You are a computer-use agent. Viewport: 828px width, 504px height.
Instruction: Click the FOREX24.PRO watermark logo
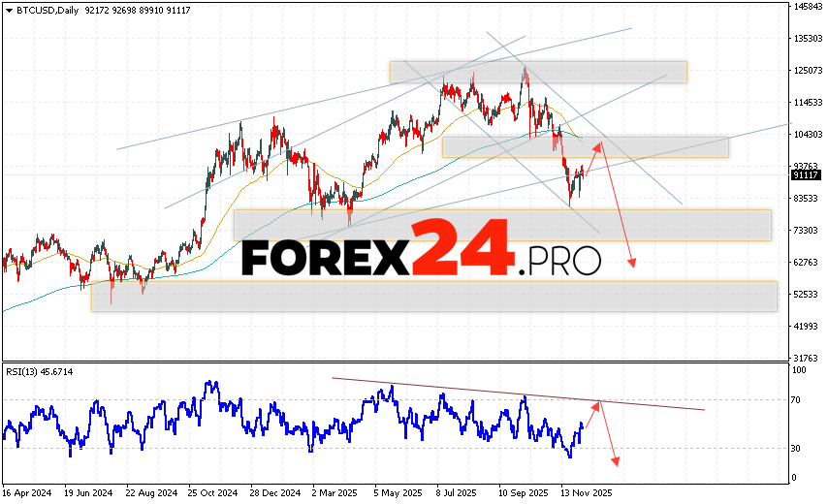click(420, 251)
